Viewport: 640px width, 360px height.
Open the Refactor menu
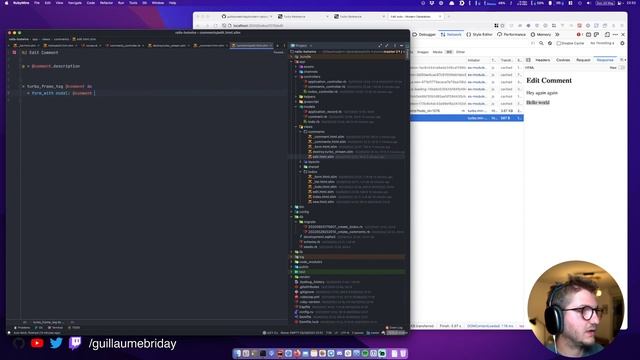[106, 3]
